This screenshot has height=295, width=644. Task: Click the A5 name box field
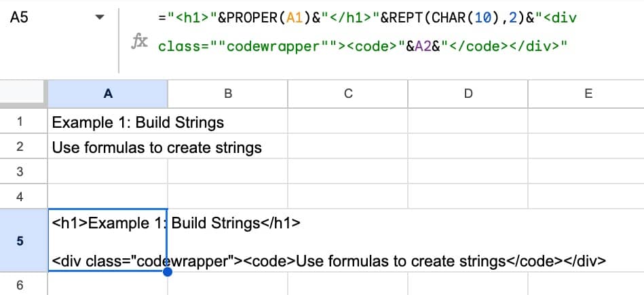34,18
